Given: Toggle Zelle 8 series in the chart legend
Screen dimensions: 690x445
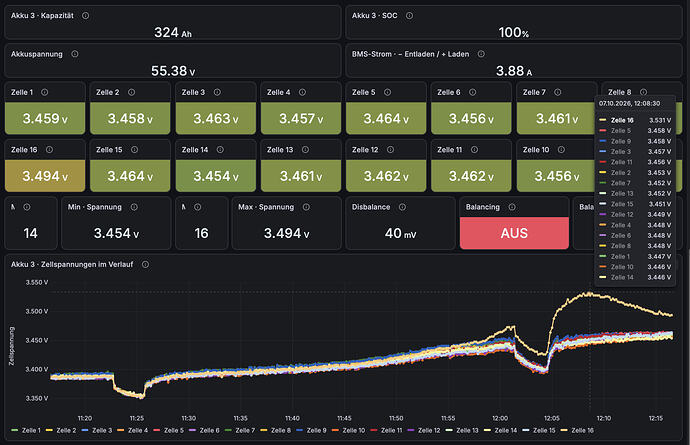Looking at the screenshot, I should pyautogui.click(x=281, y=430).
